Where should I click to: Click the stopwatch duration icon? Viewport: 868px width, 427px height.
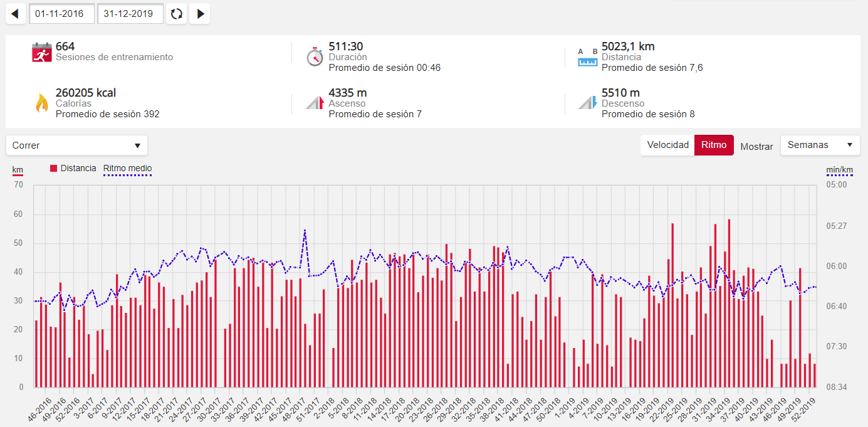(x=315, y=55)
